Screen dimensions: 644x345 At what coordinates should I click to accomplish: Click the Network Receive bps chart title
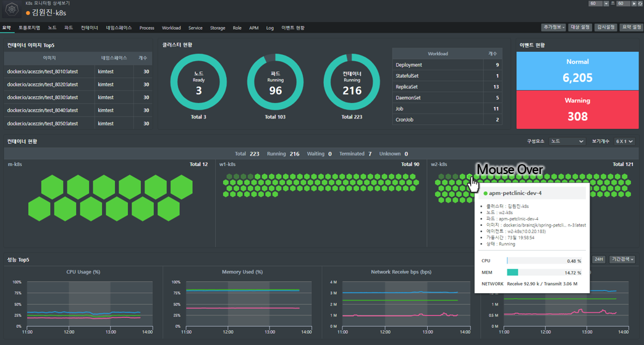[401, 272]
